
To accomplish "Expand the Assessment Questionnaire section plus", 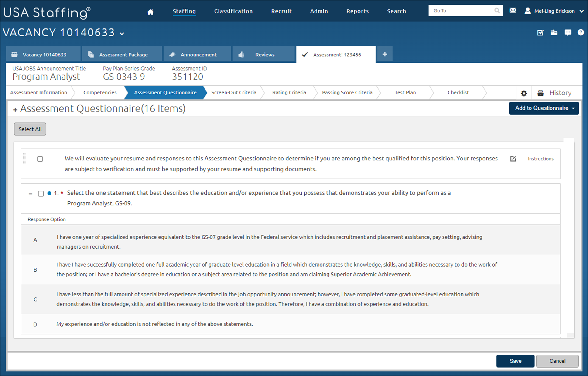I will click(15, 110).
